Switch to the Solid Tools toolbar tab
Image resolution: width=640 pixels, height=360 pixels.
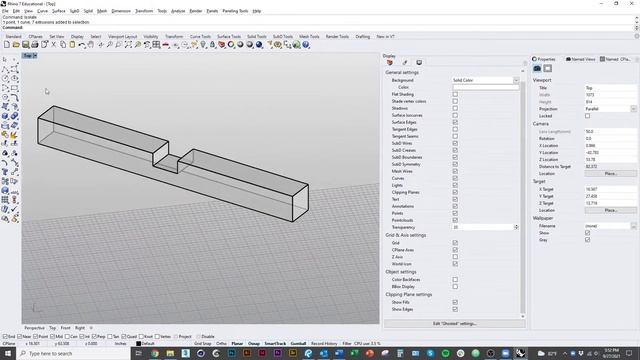257,37
